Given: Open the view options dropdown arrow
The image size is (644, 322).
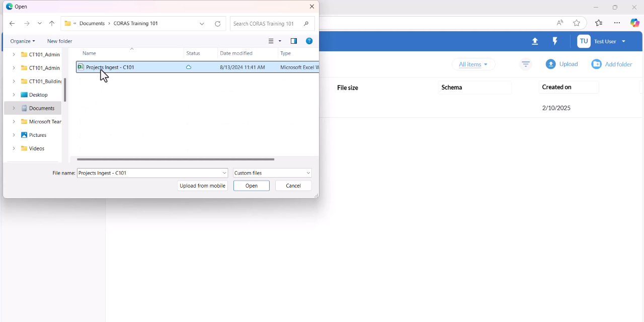Looking at the screenshot, I should (x=280, y=41).
